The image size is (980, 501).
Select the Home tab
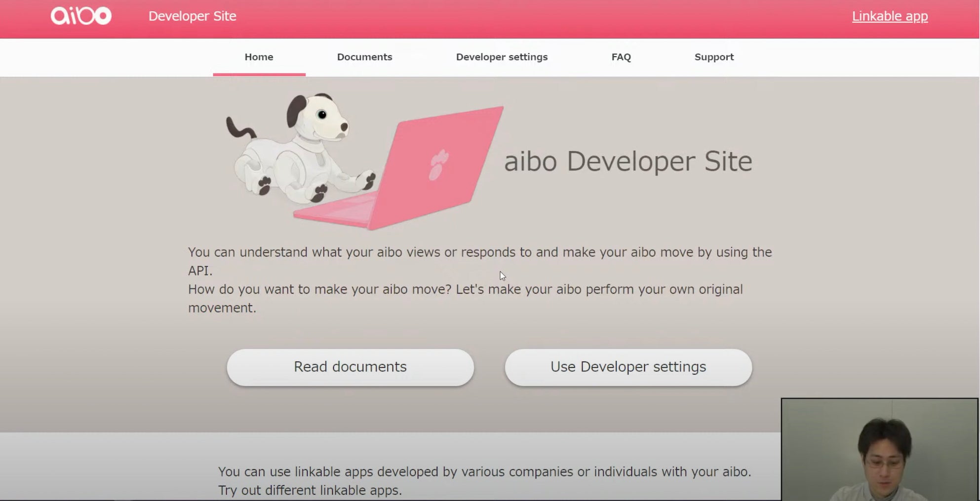click(259, 57)
